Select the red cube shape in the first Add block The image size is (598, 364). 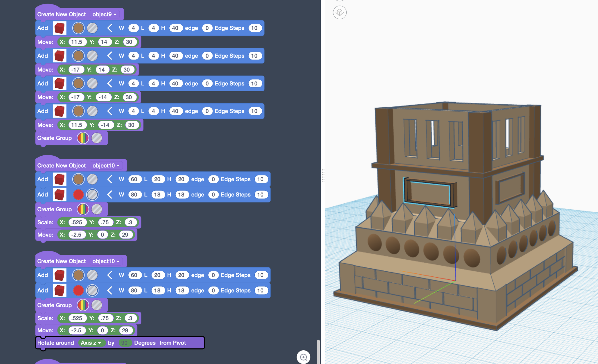tap(59, 28)
